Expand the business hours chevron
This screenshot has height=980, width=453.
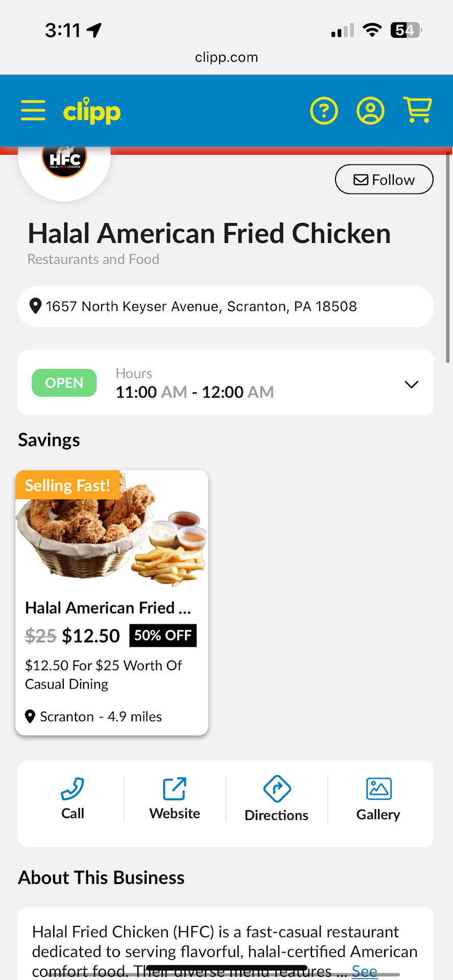(x=411, y=384)
